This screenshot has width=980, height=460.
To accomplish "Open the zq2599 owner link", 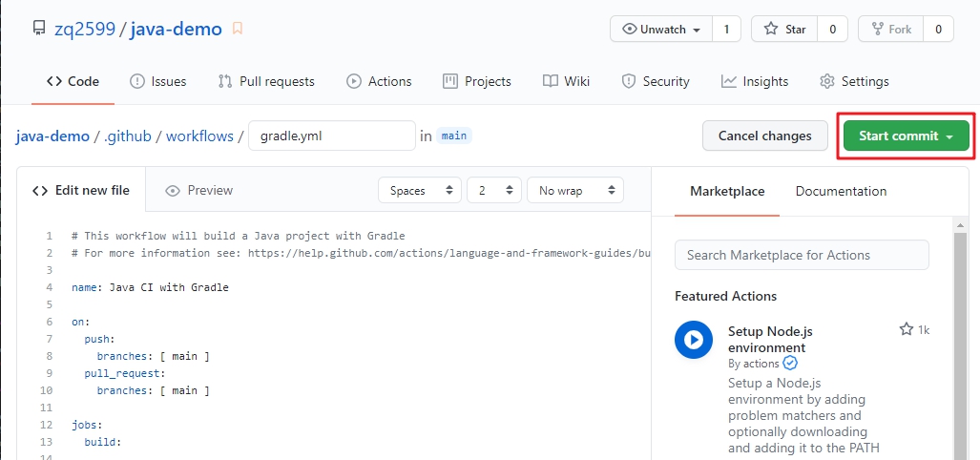I will tap(84, 29).
